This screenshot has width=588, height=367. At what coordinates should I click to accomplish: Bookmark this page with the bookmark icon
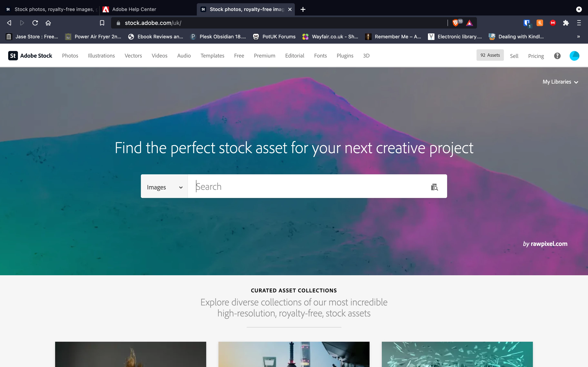102,23
